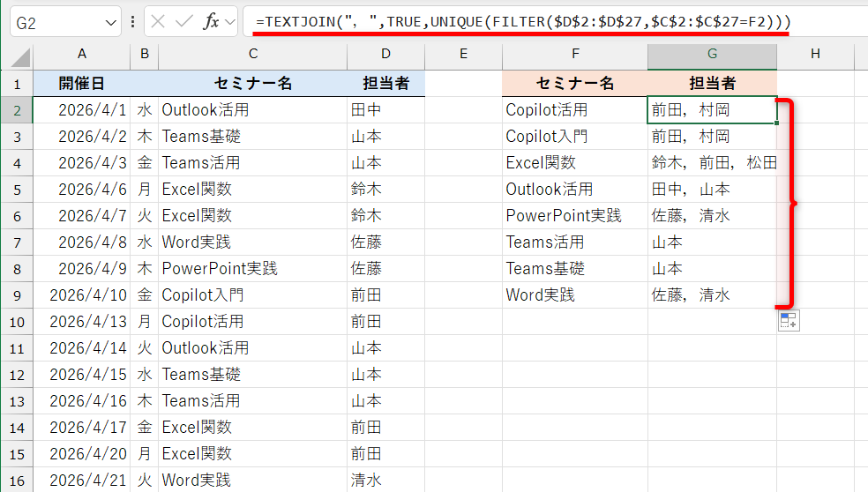The width and height of the screenshot is (868, 492).
Task: Select 佐藤 in cell D7
Action: pos(385,242)
